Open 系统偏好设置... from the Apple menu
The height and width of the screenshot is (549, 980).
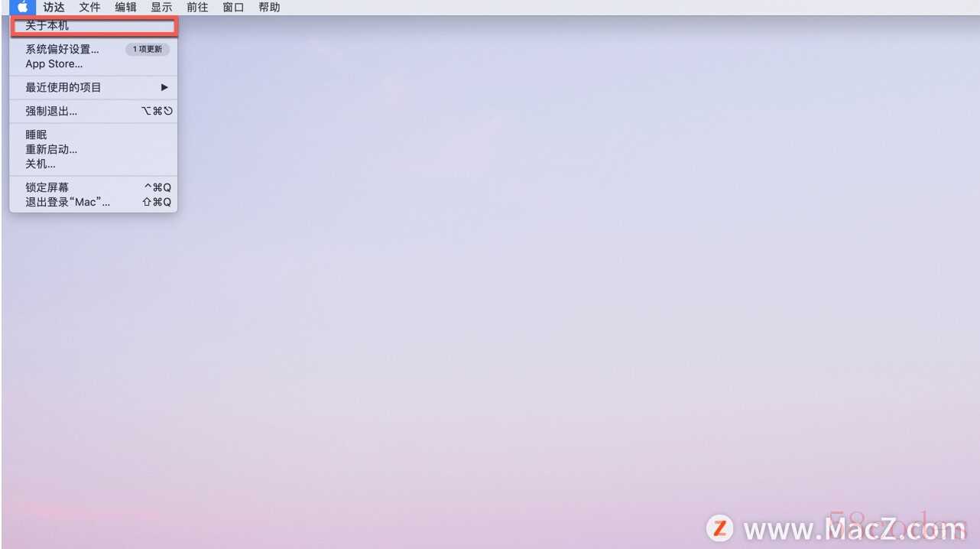pyautogui.click(x=63, y=50)
